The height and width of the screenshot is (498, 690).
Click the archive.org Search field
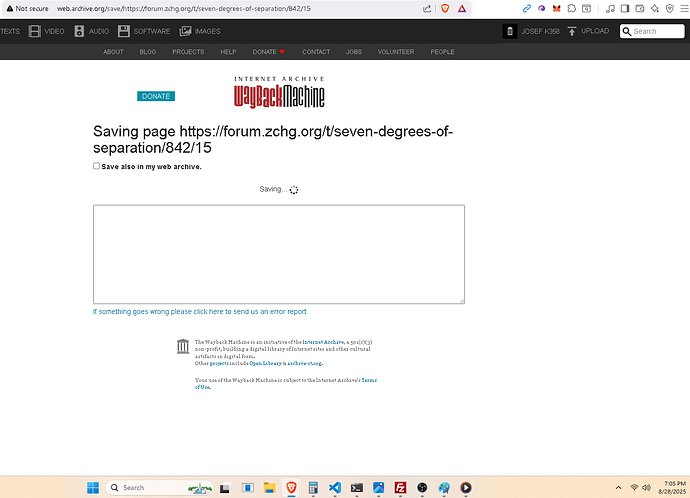coord(652,31)
